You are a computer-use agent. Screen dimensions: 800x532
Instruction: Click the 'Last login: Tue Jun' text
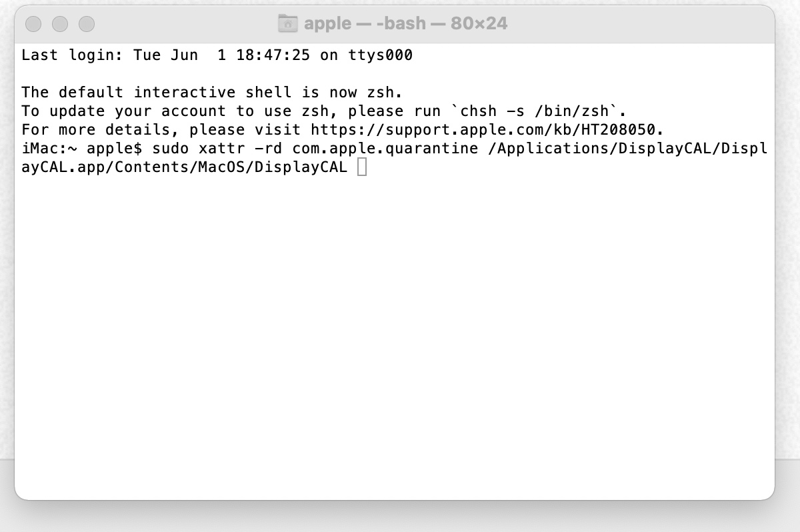(110, 55)
